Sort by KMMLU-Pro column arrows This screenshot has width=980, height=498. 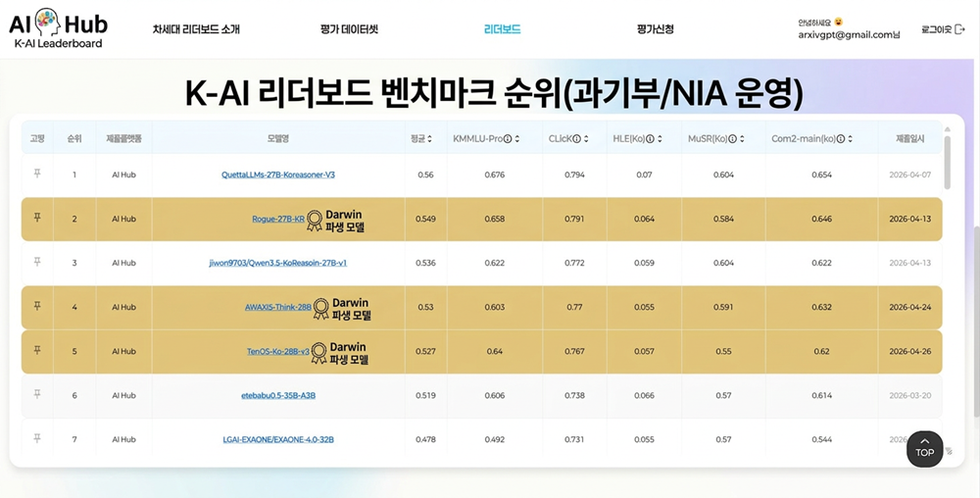[517, 139]
